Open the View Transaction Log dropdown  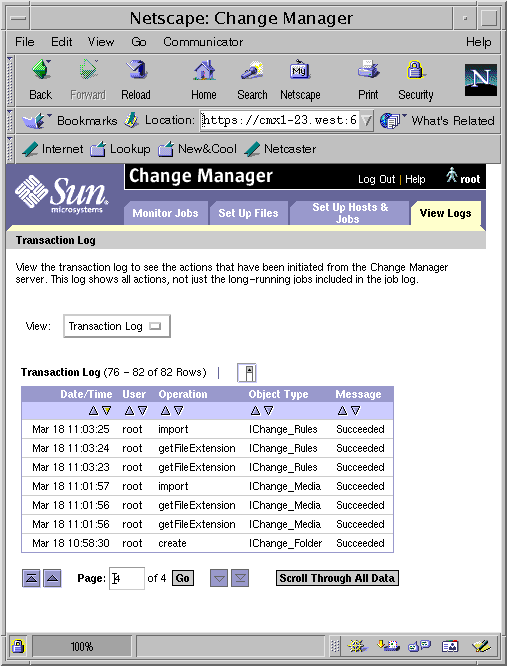[117, 326]
